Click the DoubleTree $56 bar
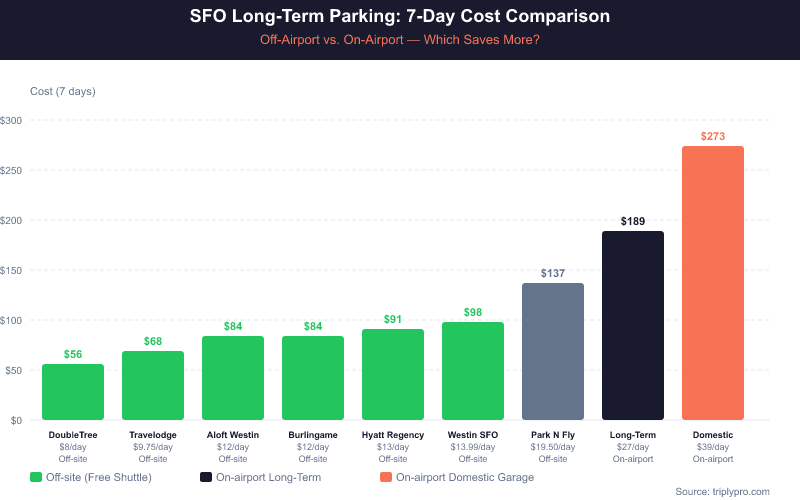800x500 pixels. coord(73,392)
